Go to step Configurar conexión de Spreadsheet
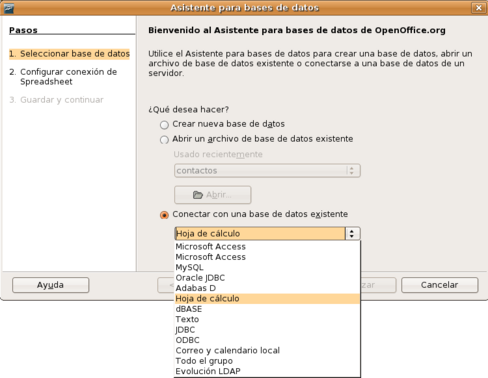The width and height of the screenshot is (488, 378). tap(68, 77)
